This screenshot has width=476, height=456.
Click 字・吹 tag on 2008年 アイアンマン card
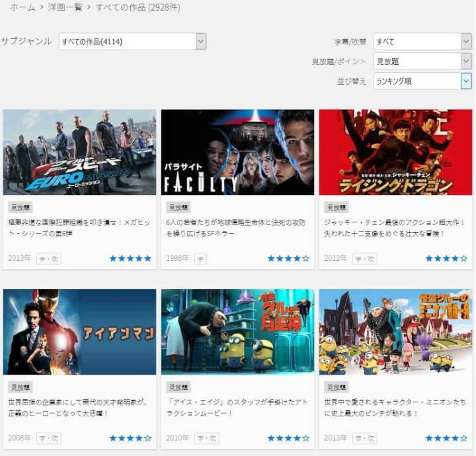point(49,438)
